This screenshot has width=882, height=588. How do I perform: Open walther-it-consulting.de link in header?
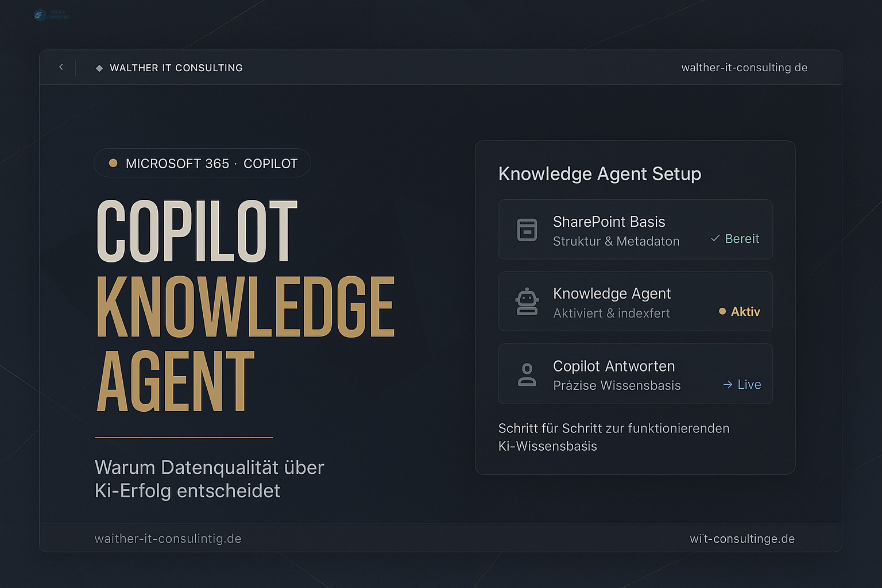pyautogui.click(x=744, y=68)
